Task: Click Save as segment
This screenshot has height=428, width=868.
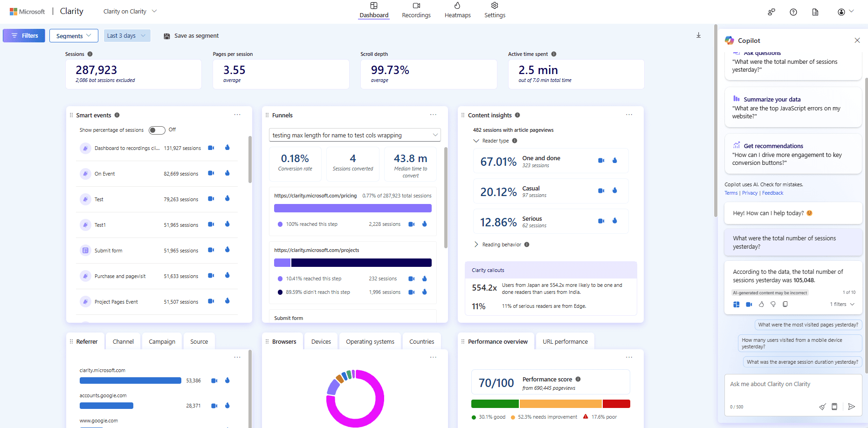Action: pyautogui.click(x=191, y=36)
